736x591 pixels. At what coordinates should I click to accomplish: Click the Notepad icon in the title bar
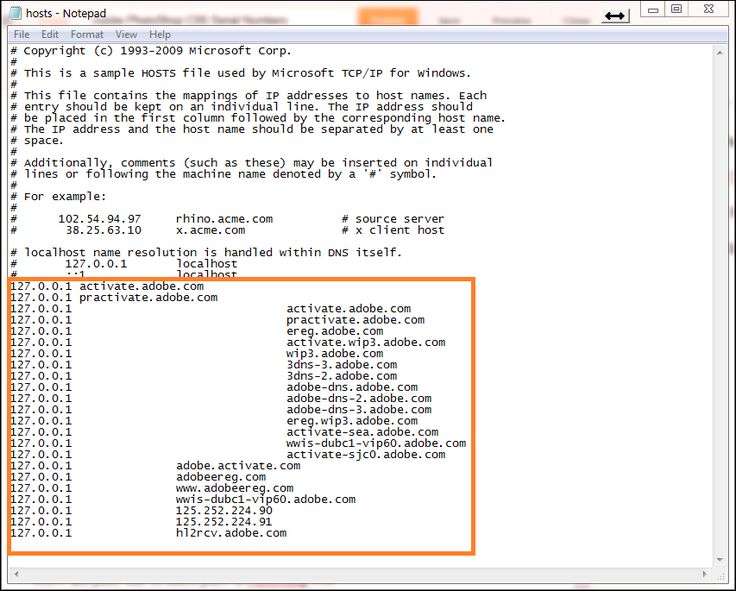(x=15, y=13)
